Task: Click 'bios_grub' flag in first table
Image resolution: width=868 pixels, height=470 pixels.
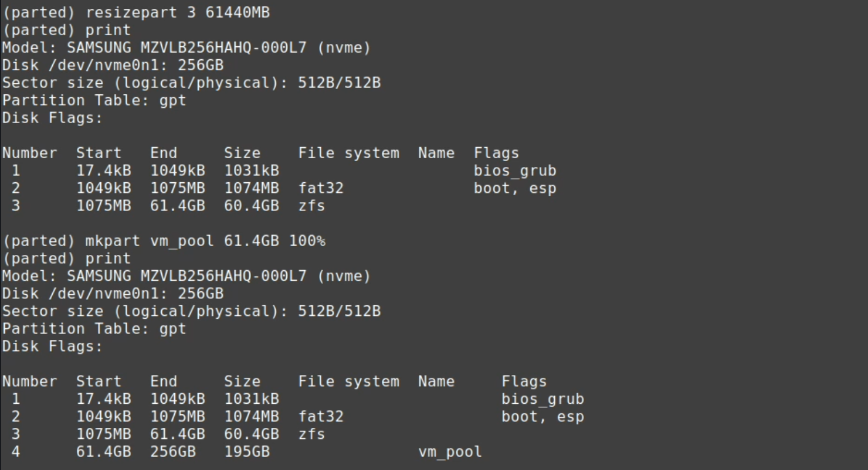Action: [x=515, y=171]
